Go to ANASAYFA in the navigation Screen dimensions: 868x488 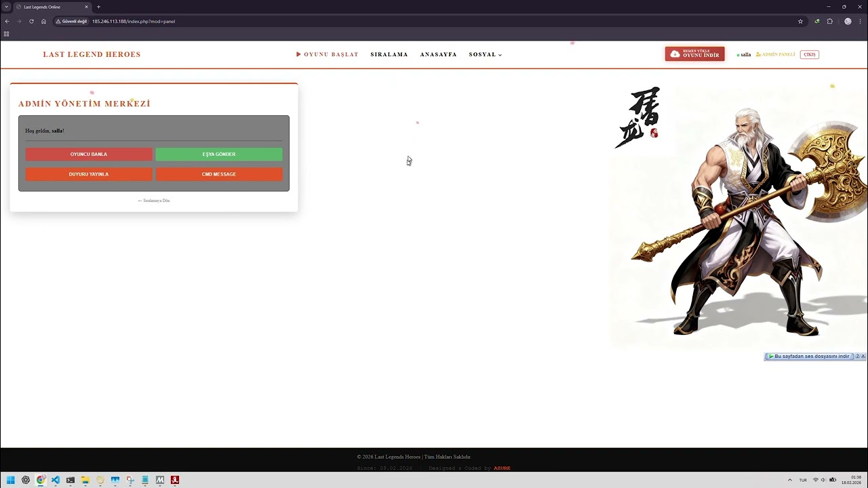click(x=438, y=54)
